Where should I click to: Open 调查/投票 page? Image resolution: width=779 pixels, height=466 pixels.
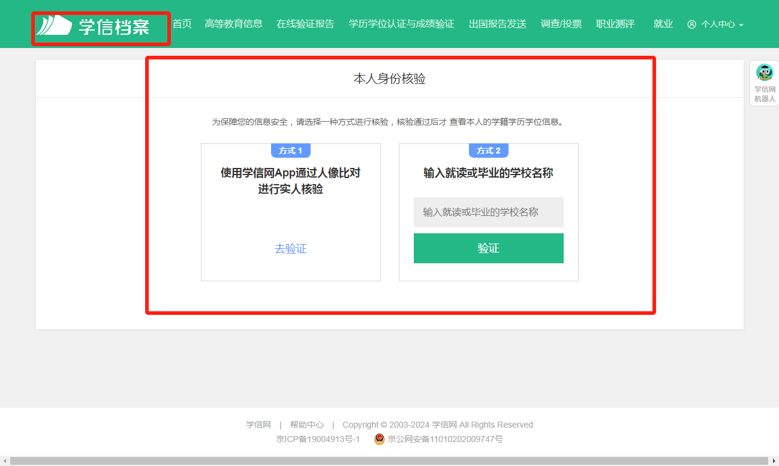(561, 24)
